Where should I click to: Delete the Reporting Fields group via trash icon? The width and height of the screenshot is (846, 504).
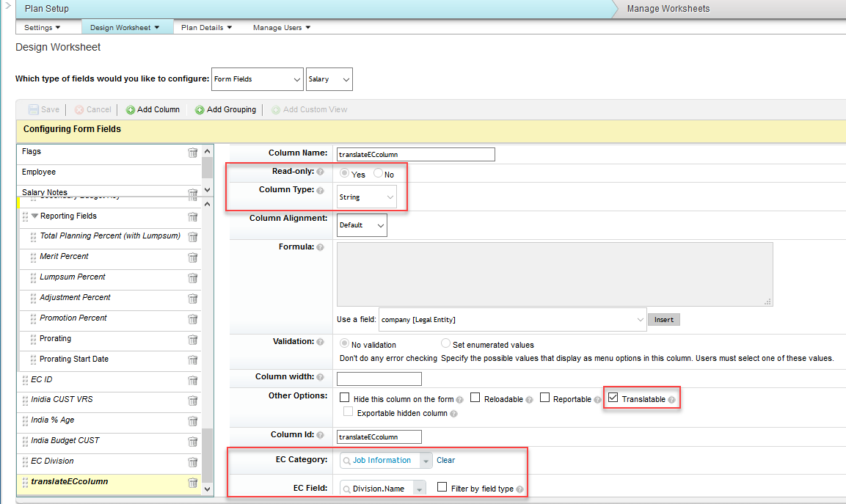coord(193,217)
